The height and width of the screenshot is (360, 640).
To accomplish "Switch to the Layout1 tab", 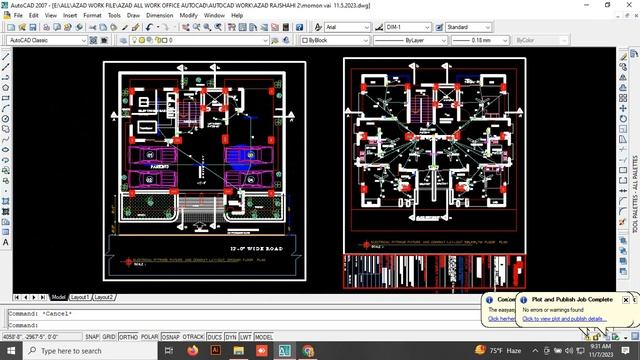I will tap(80, 298).
